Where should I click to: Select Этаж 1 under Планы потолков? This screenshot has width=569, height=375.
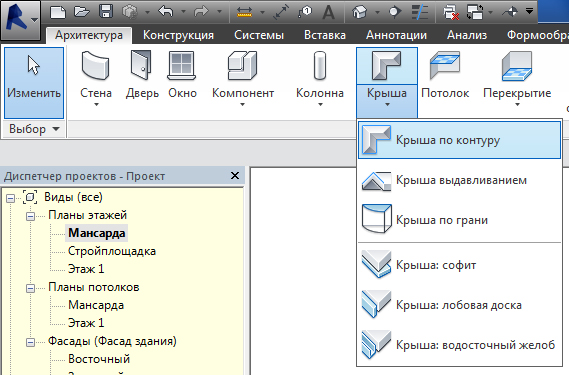pyautogui.click(x=86, y=323)
